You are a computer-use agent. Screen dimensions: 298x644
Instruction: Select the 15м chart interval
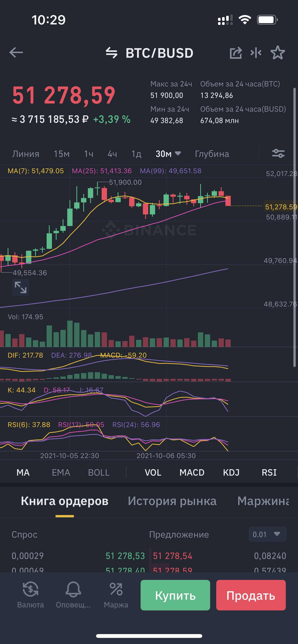pos(62,154)
